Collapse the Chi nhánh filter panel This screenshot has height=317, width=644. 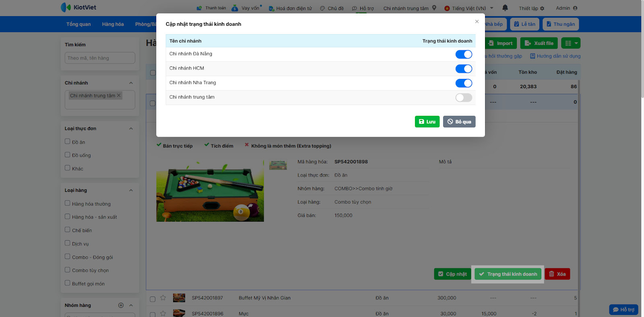click(x=131, y=83)
